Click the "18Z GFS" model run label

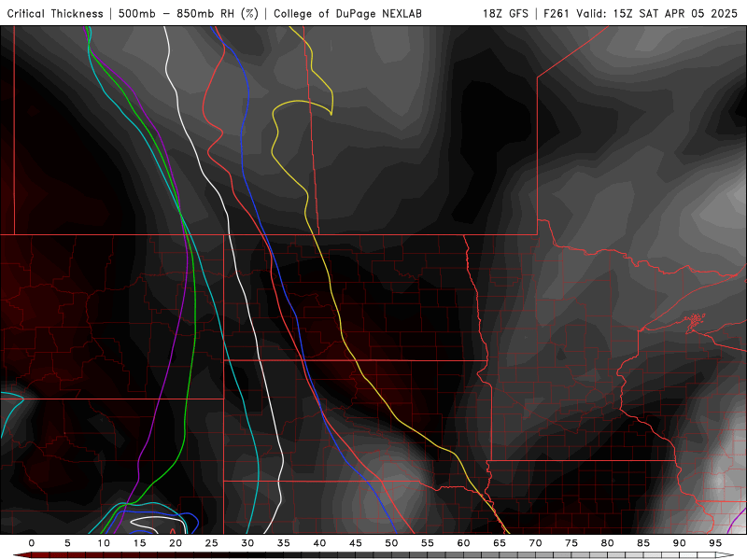[505, 14]
